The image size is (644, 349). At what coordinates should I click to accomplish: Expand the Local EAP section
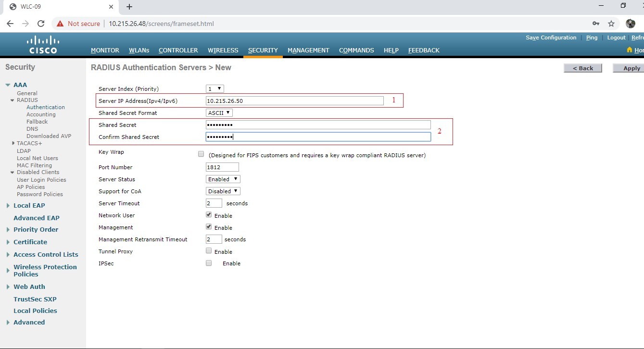coord(8,206)
